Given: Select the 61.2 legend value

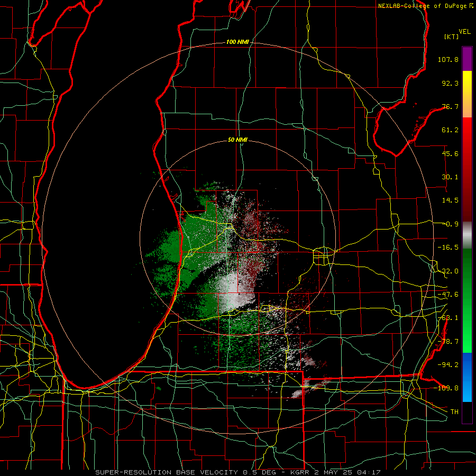Looking at the screenshot, I should 450,130.
